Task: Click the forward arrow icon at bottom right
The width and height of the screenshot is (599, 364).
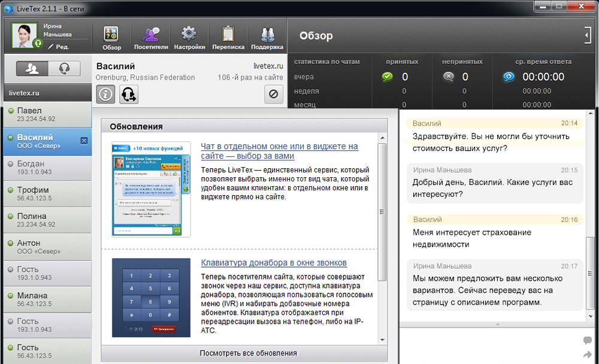Action: point(587,355)
